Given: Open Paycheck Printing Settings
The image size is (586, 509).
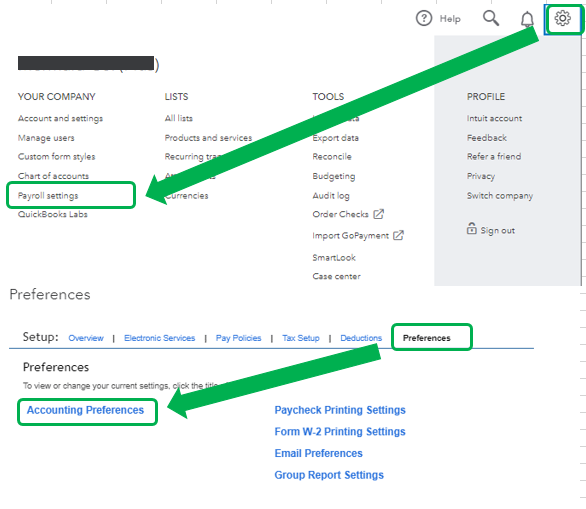Looking at the screenshot, I should (340, 410).
